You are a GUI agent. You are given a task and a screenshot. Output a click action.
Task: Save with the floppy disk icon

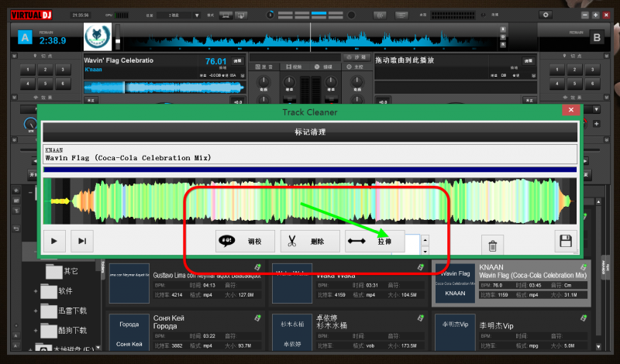click(x=566, y=241)
